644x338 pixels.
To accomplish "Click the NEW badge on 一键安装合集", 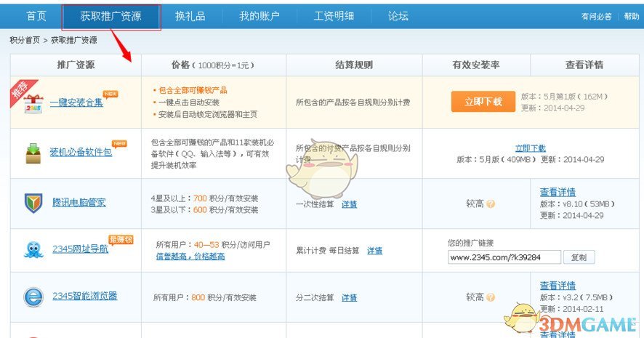I will click(110, 94).
